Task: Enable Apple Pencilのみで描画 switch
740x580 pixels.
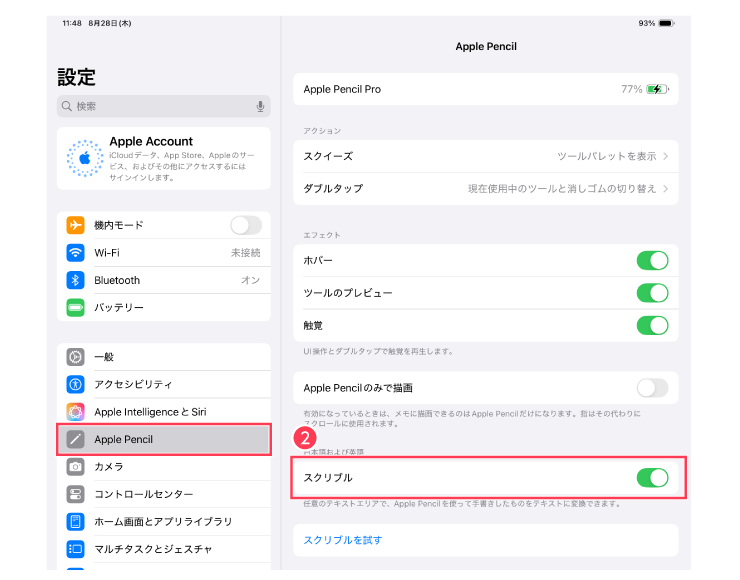Action: (652, 388)
